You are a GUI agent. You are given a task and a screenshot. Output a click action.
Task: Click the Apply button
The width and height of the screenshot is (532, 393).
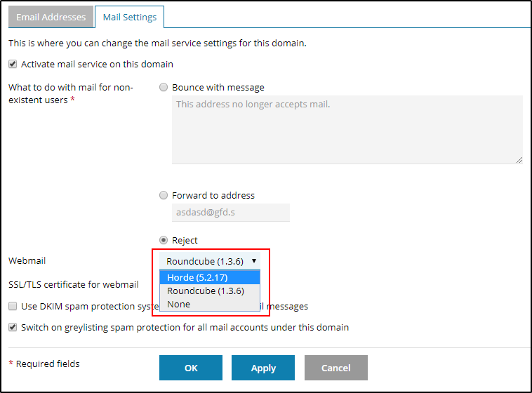tap(263, 368)
